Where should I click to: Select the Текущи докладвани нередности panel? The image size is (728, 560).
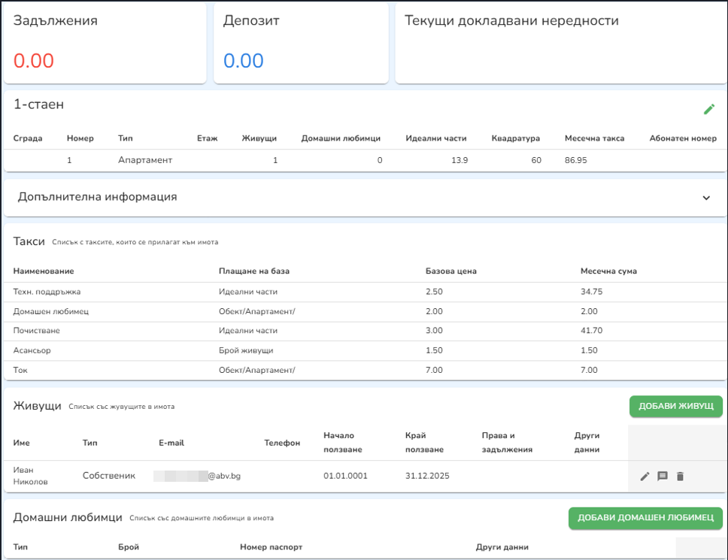[560, 42]
